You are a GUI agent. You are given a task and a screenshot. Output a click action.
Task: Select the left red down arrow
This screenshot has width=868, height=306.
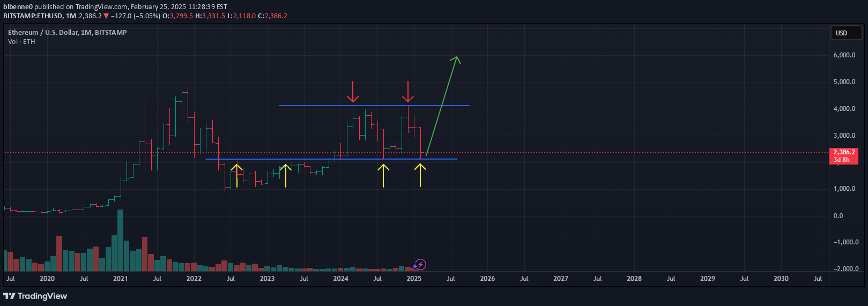pyautogui.click(x=352, y=92)
